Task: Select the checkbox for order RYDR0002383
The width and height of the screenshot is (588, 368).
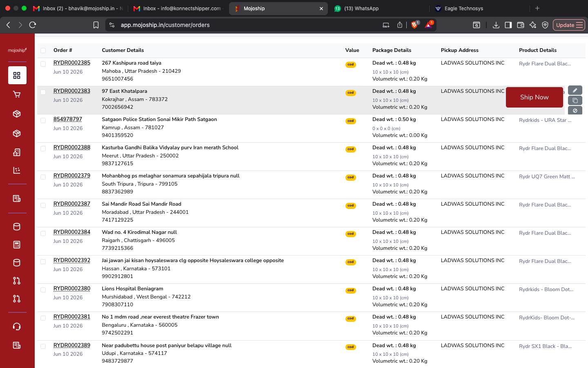Action: pyautogui.click(x=43, y=92)
